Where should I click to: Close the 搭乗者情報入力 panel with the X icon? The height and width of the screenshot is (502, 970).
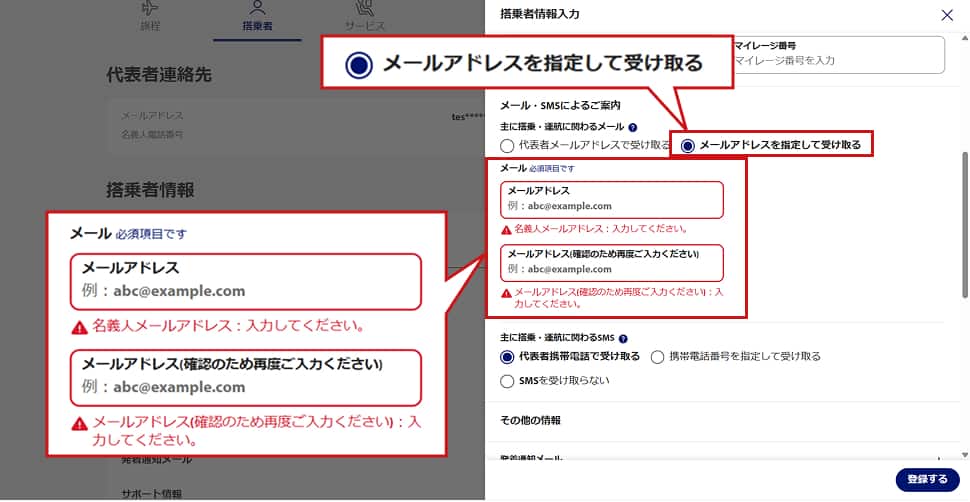click(x=947, y=15)
